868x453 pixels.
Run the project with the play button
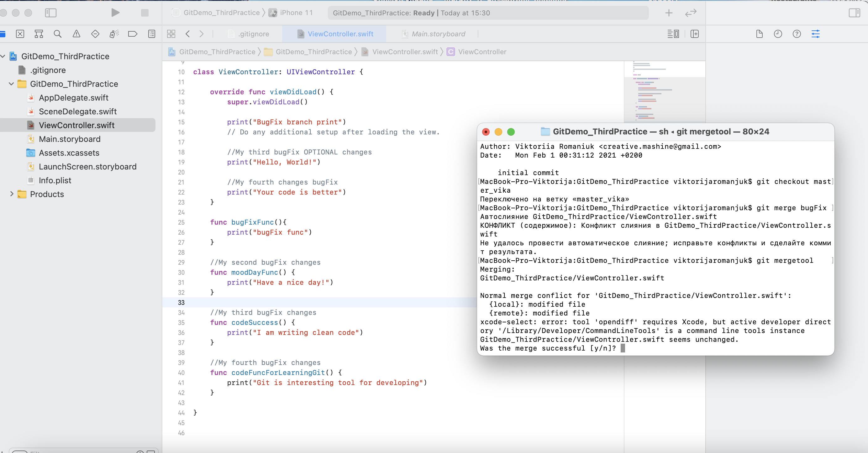[x=115, y=13]
